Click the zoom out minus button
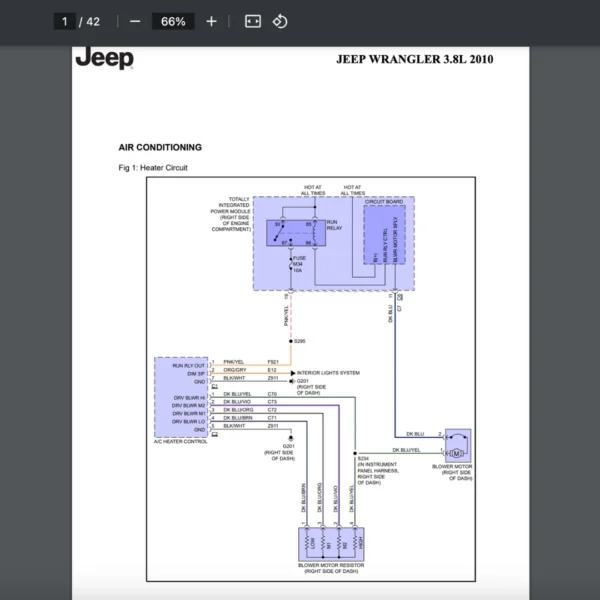This screenshot has width=600, height=600. (x=135, y=21)
